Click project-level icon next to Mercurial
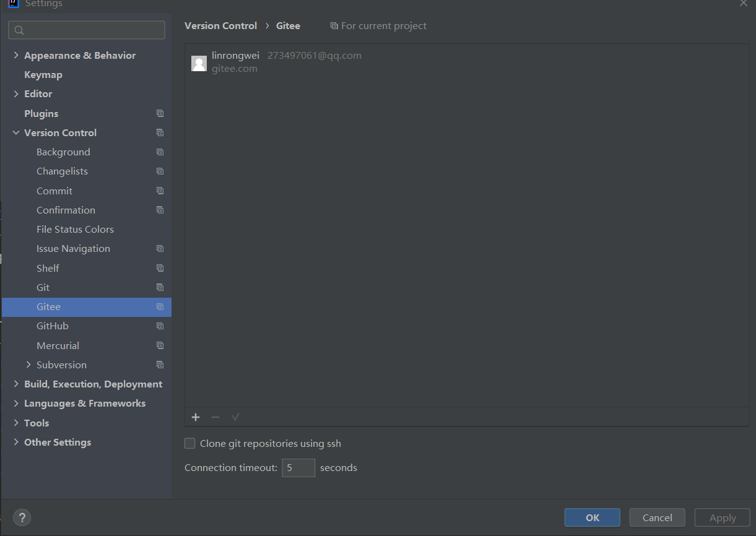 [x=160, y=345]
